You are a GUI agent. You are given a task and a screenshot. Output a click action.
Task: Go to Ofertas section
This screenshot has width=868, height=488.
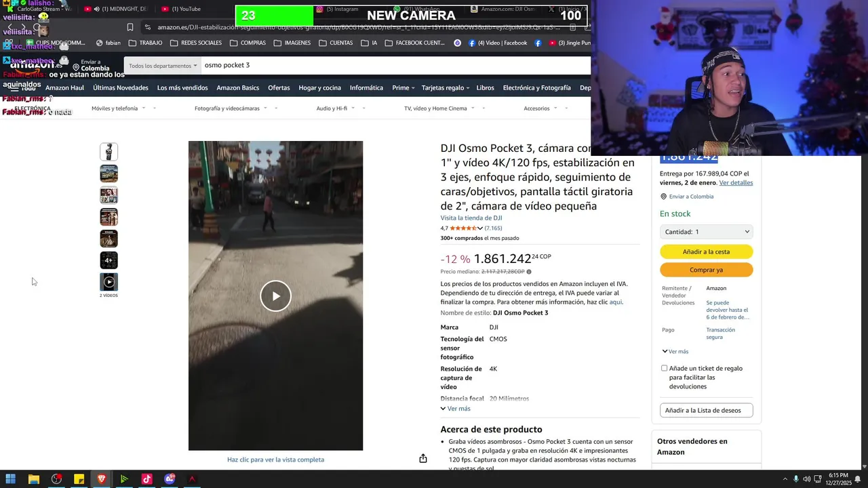(279, 88)
